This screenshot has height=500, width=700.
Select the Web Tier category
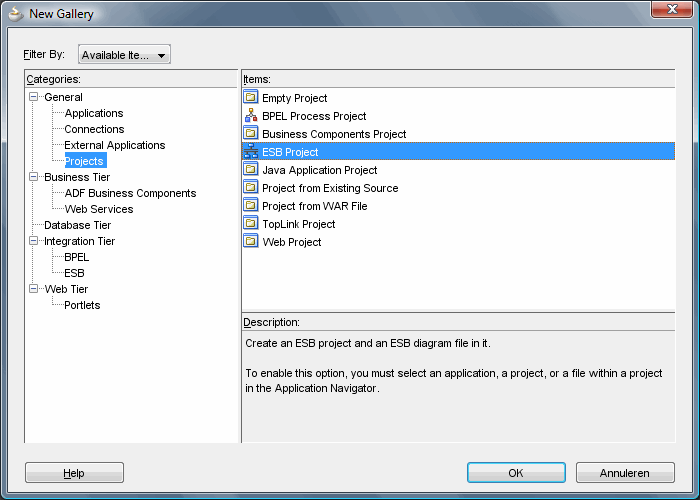(66, 289)
